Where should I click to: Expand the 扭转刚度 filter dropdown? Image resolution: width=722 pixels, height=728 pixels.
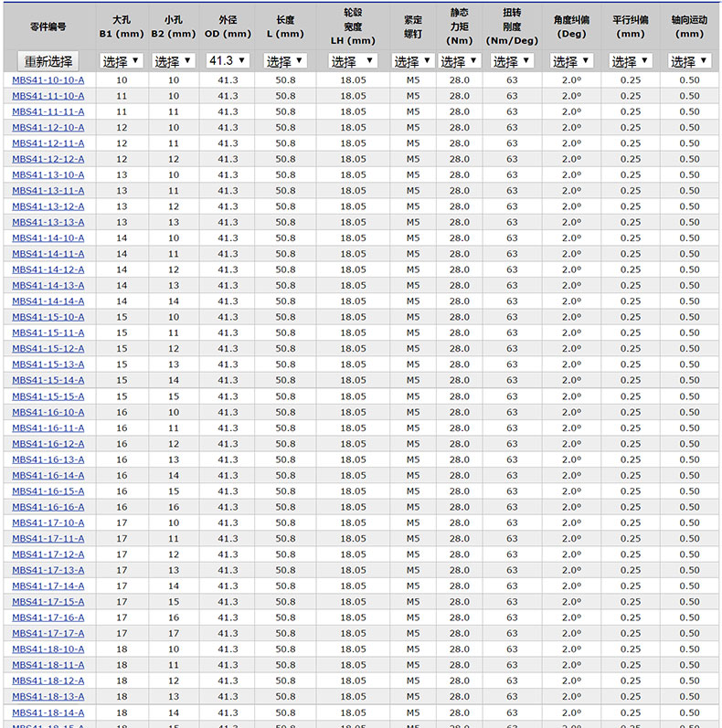coord(512,61)
